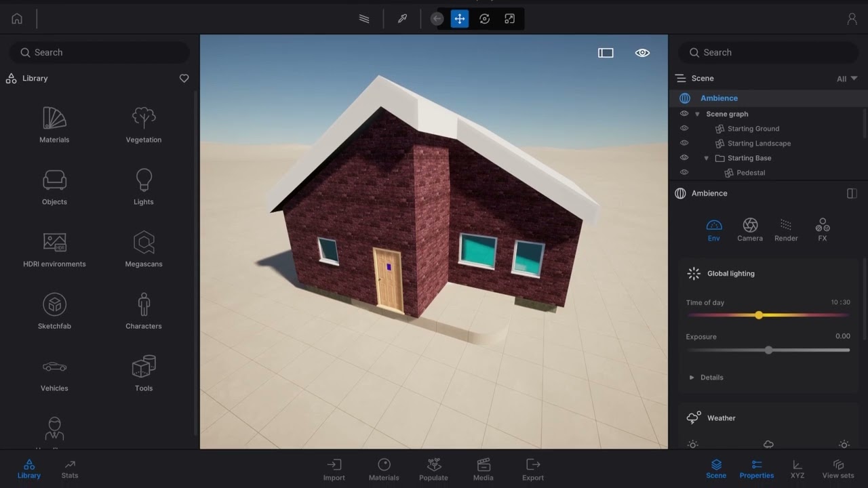Open the Lights library category
868x488 pixels.
144,187
